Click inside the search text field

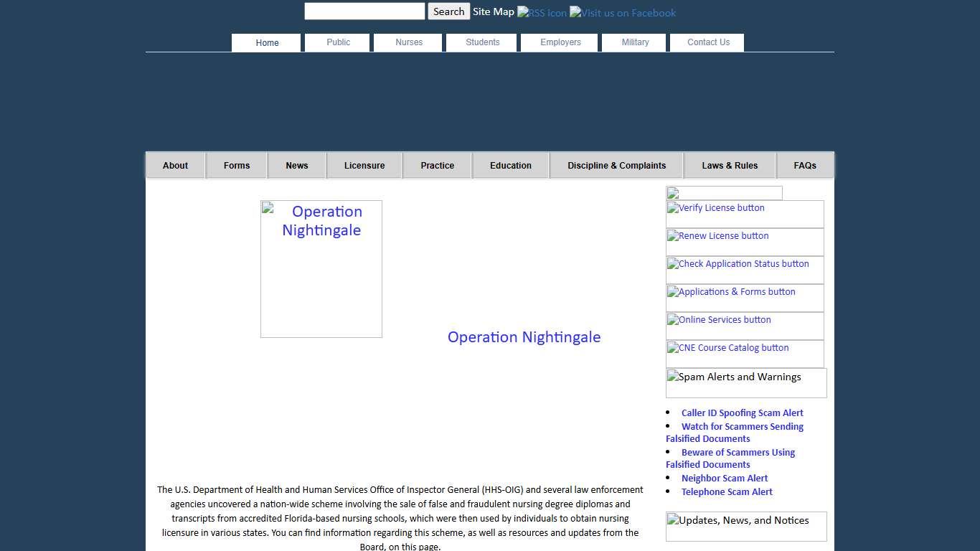364,11
